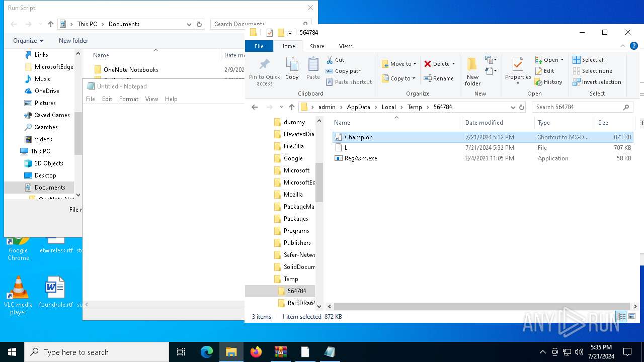
Task: Go back in 564784 Explorer window
Action: pos(255,107)
